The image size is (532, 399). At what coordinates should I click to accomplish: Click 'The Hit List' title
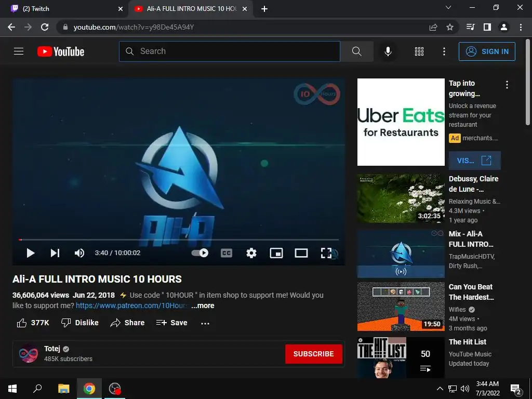pyautogui.click(x=467, y=342)
